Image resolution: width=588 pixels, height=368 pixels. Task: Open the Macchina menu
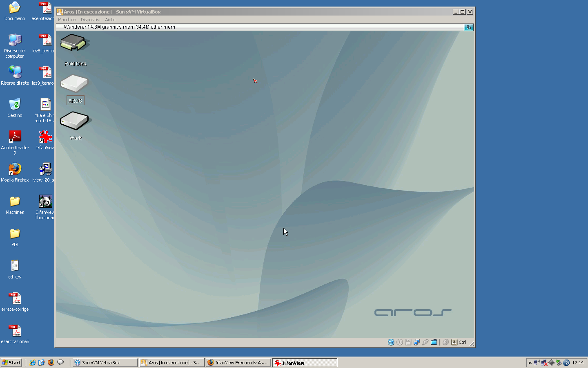(x=67, y=20)
